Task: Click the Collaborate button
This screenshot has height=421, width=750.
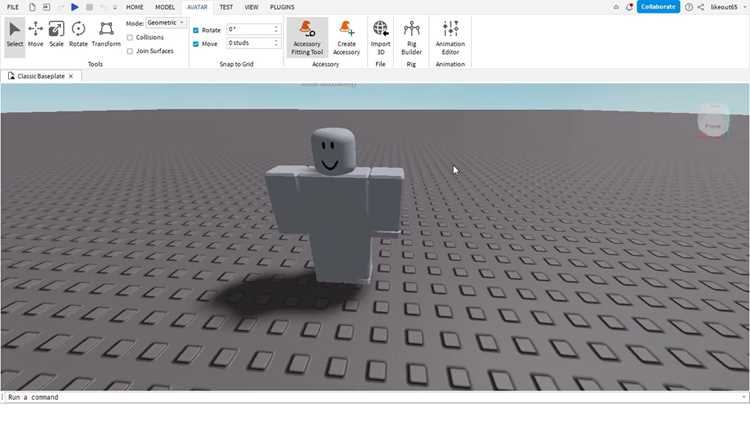Action: pyautogui.click(x=658, y=7)
